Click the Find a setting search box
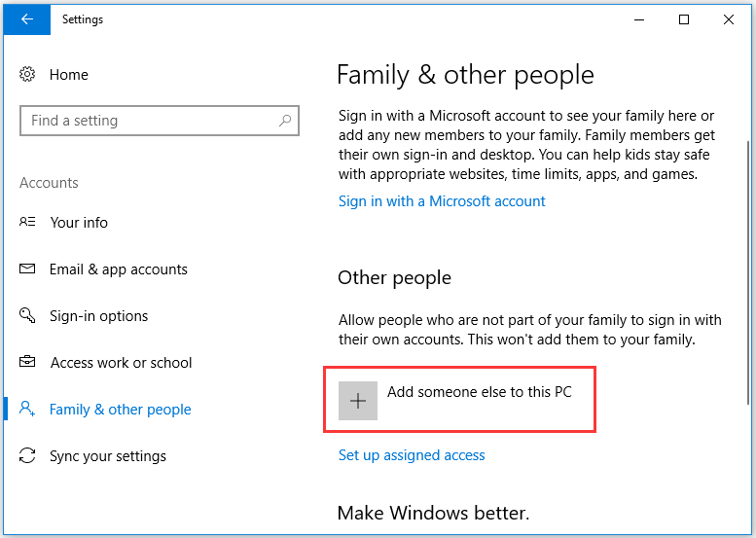Viewport: 756px width, 538px height. click(160, 121)
